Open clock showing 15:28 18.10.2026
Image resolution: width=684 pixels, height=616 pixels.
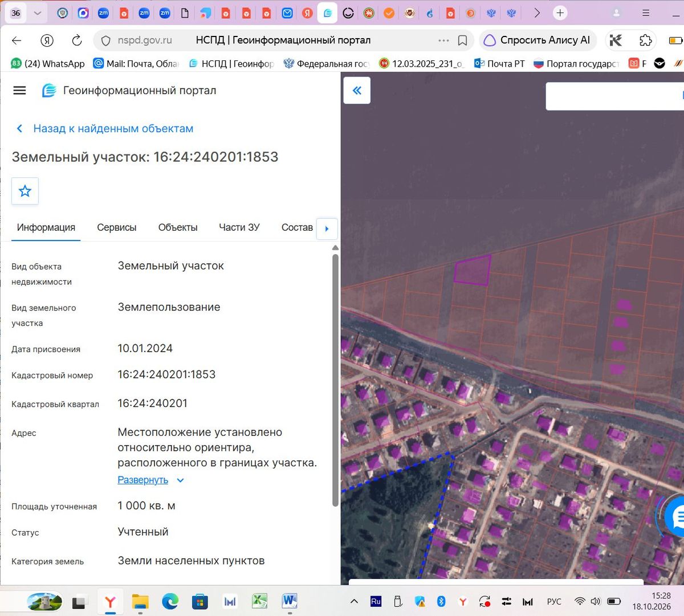coord(652,601)
